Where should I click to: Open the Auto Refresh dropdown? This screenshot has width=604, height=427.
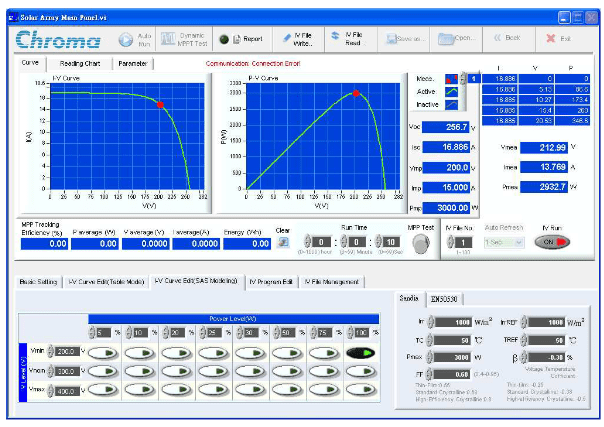(x=505, y=242)
